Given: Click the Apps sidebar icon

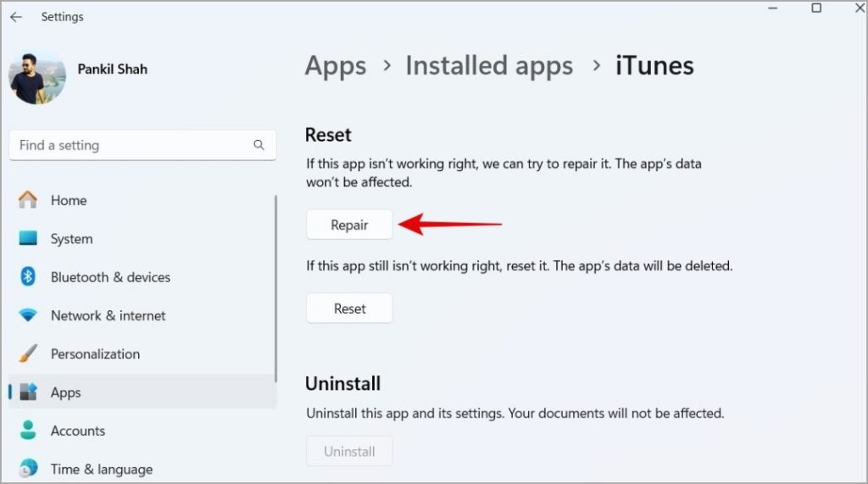Looking at the screenshot, I should (x=28, y=392).
